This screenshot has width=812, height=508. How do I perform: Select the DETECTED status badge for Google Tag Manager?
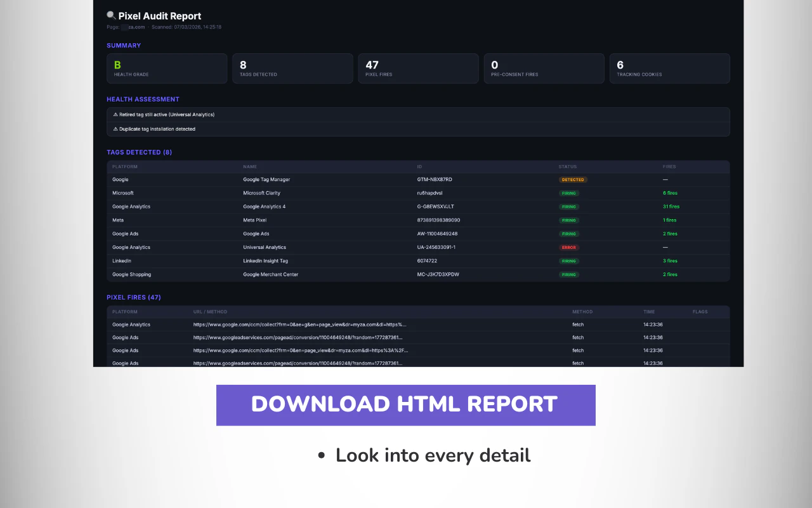(x=573, y=180)
